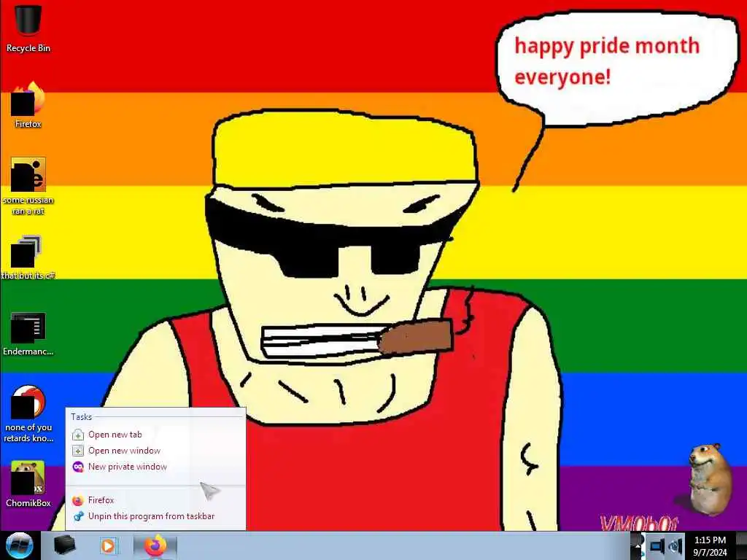The height and width of the screenshot is (560, 747).
Task: Choose Open new window in jump list
Action: click(155, 451)
